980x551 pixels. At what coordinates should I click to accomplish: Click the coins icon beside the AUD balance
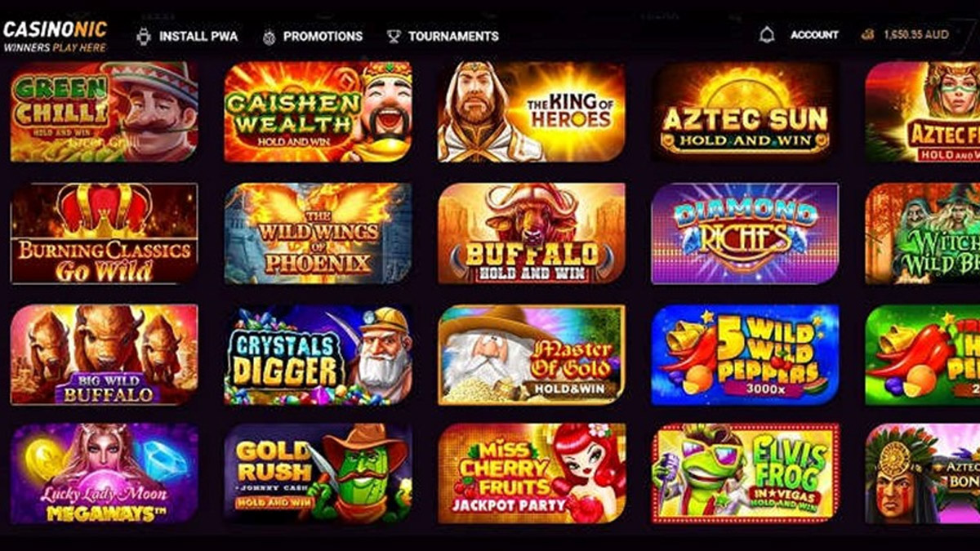click(x=867, y=35)
